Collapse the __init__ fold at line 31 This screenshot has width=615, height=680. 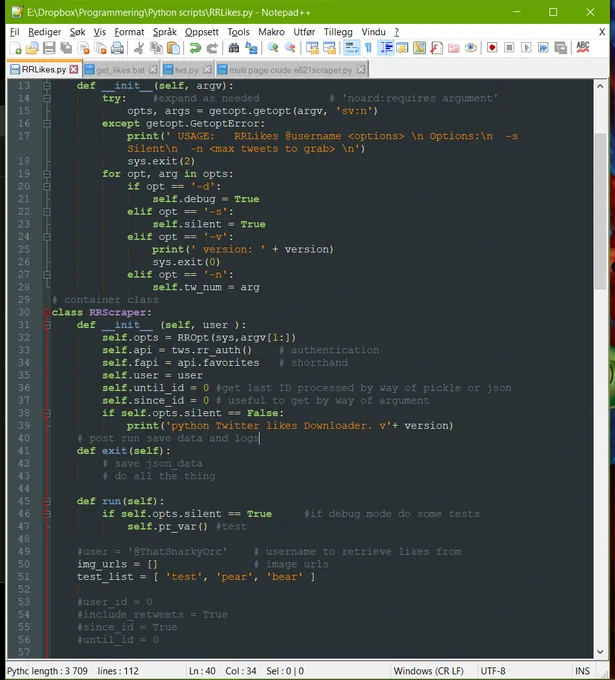[x=47, y=325]
